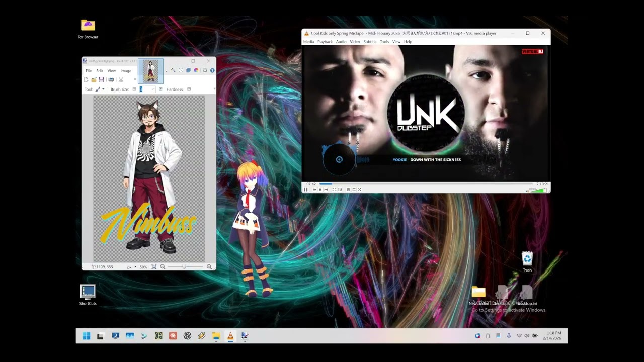Open the Image menu in Paint.NET
The height and width of the screenshot is (362, 644).
pos(126,71)
